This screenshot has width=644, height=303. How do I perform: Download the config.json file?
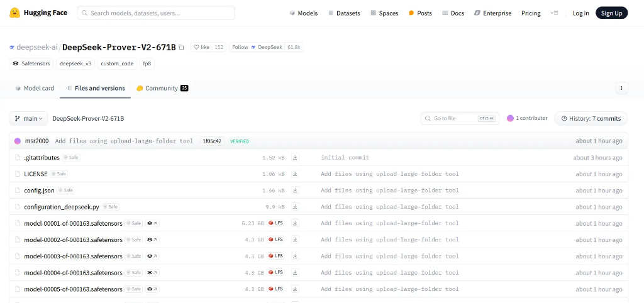[295, 190]
